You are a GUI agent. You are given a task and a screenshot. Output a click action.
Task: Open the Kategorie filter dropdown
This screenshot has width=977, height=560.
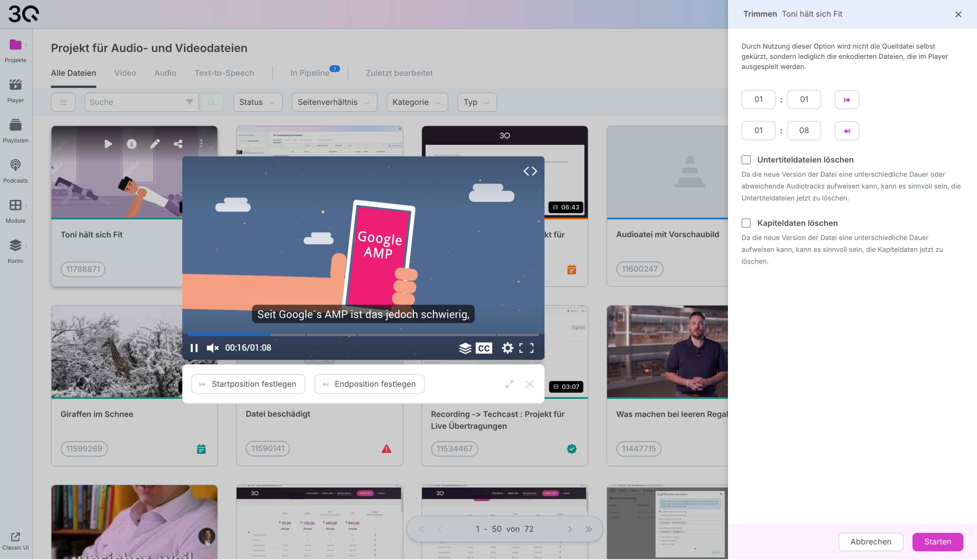click(417, 102)
